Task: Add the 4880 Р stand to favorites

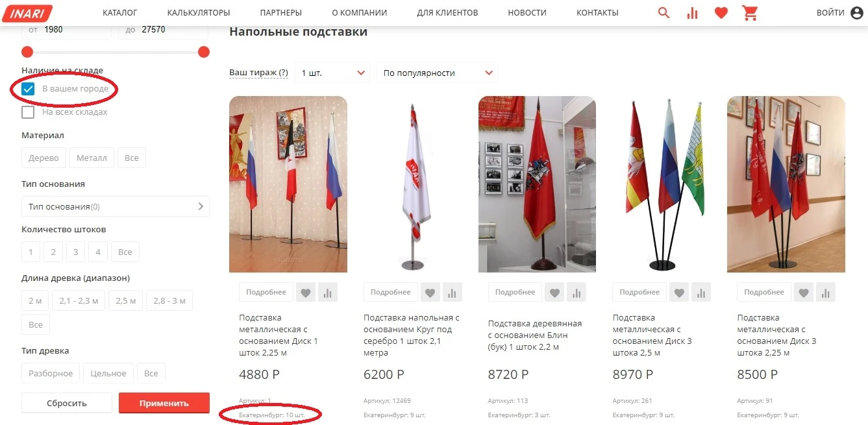Action: [306, 293]
